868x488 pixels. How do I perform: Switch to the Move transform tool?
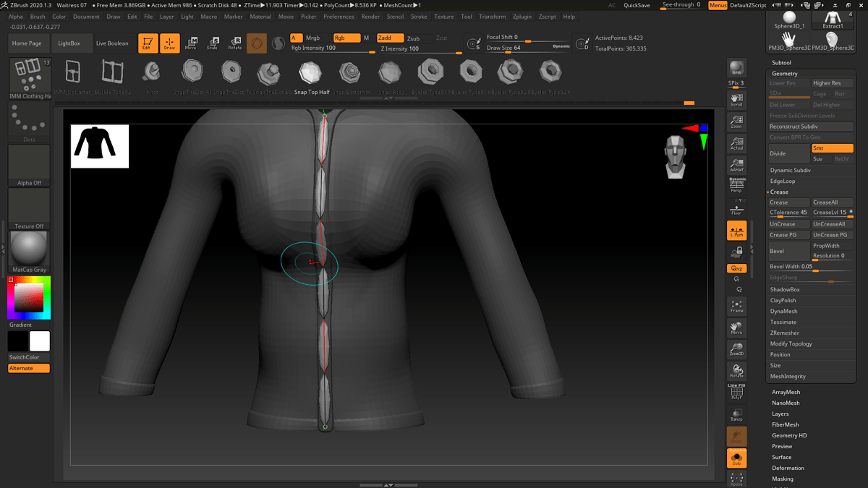[191, 43]
